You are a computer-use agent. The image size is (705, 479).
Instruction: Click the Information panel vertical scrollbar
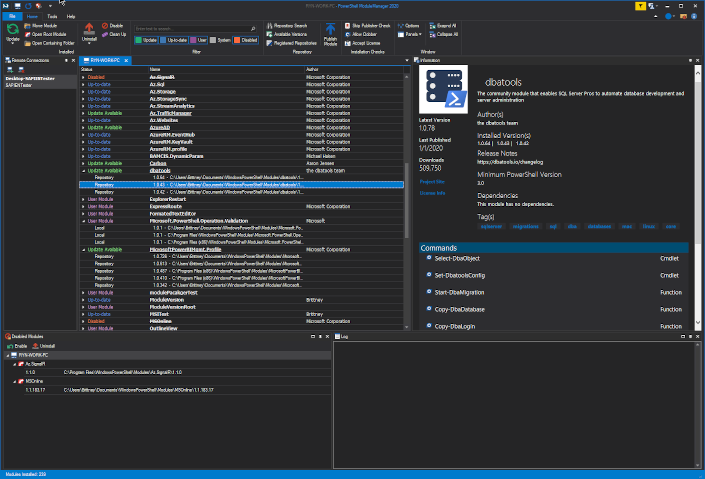click(x=698, y=164)
